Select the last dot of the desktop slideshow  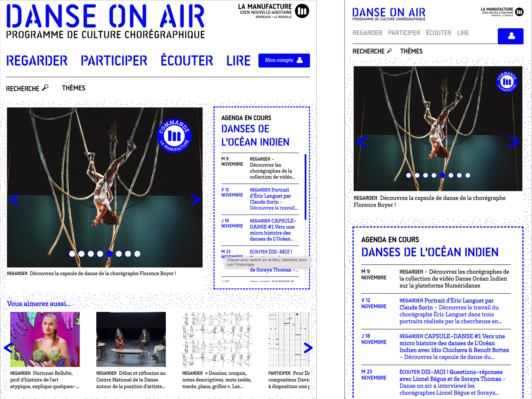pyautogui.click(x=137, y=254)
